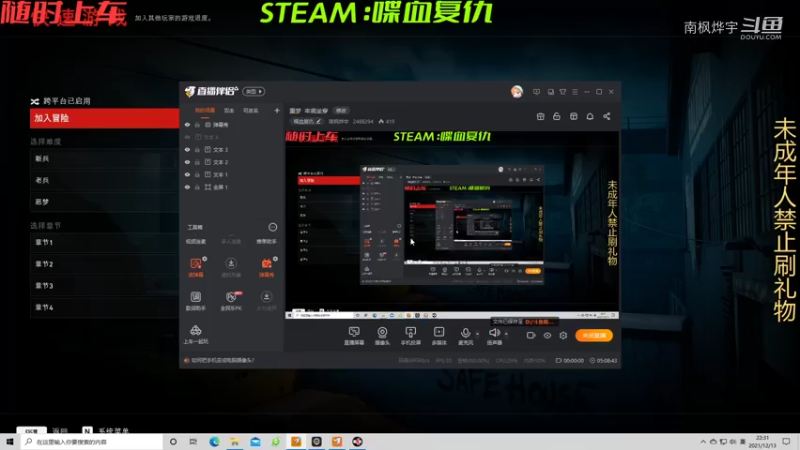Add a 直播屏幕 screen capture source

[354, 336]
